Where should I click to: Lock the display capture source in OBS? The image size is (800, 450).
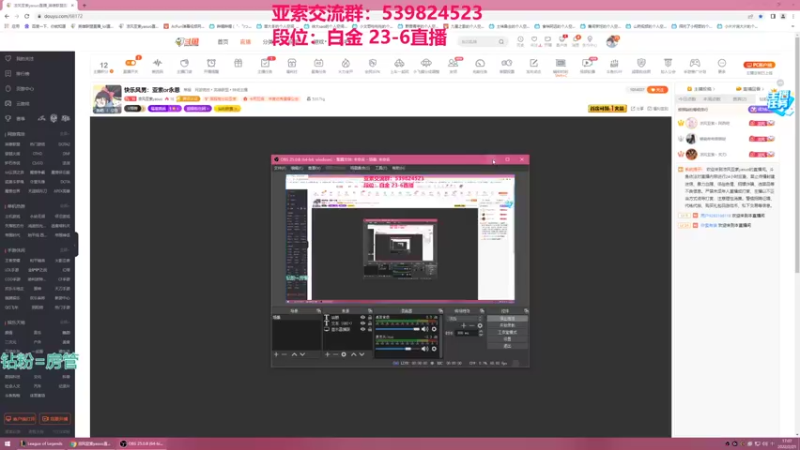370,329
